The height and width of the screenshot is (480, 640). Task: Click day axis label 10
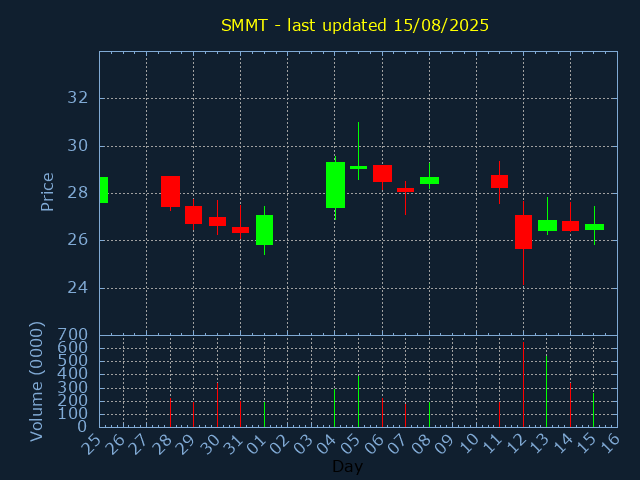tap(468, 444)
